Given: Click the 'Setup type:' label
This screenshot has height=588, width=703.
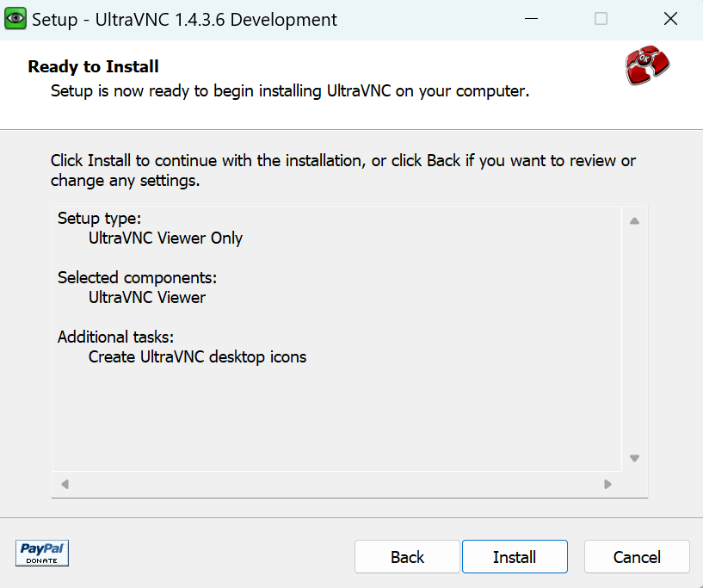Looking at the screenshot, I should pyautogui.click(x=100, y=218).
